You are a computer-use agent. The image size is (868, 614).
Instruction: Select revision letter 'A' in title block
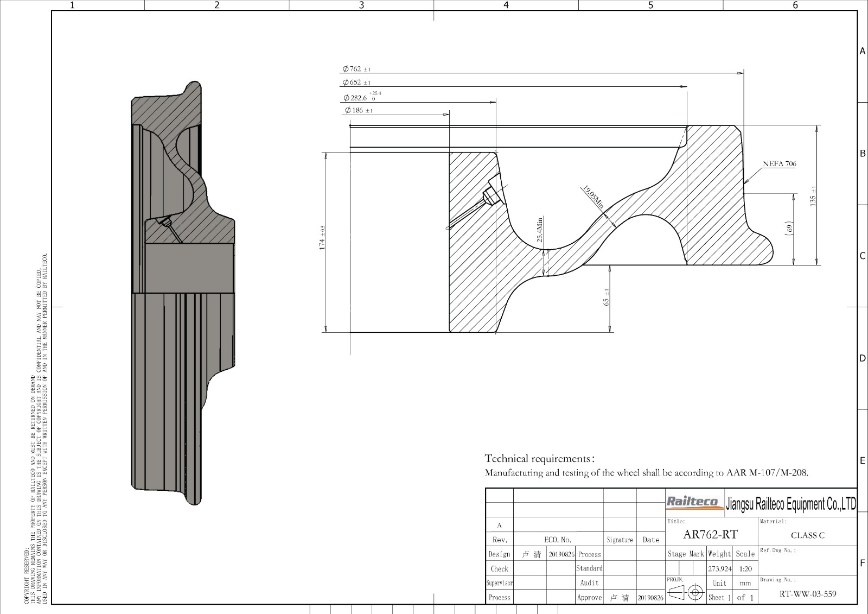(500, 526)
